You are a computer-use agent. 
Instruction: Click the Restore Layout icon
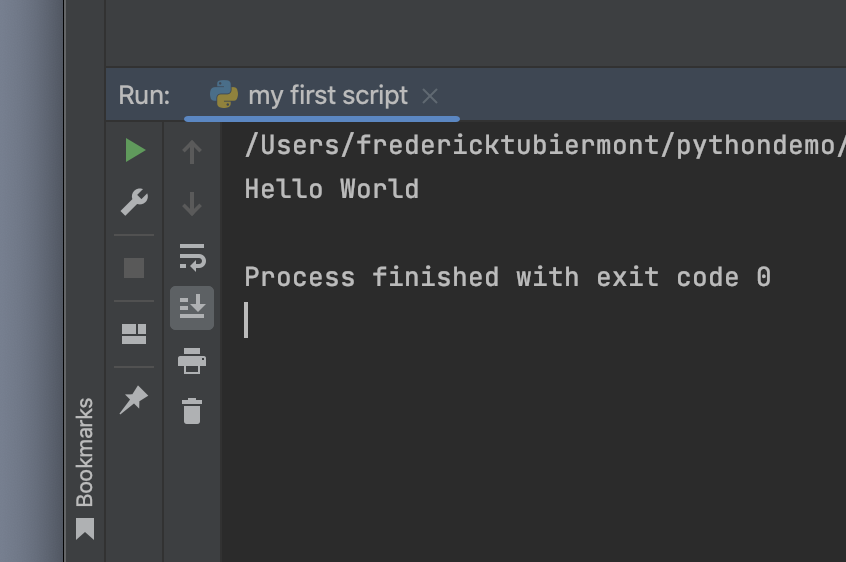[134, 334]
